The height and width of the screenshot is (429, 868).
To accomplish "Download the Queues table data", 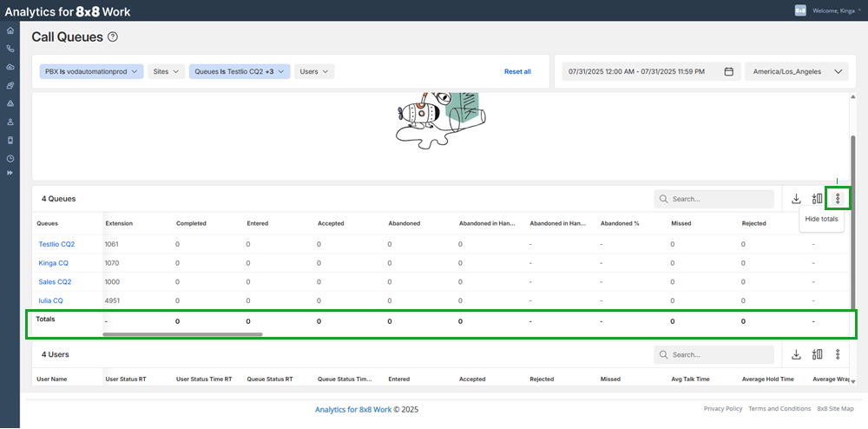I will (796, 199).
